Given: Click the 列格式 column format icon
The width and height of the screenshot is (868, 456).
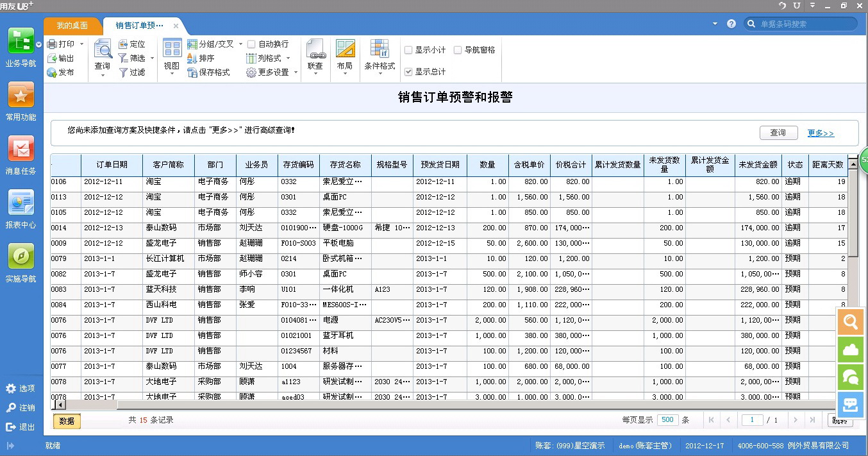Looking at the screenshot, I should (x=251, y=58).
